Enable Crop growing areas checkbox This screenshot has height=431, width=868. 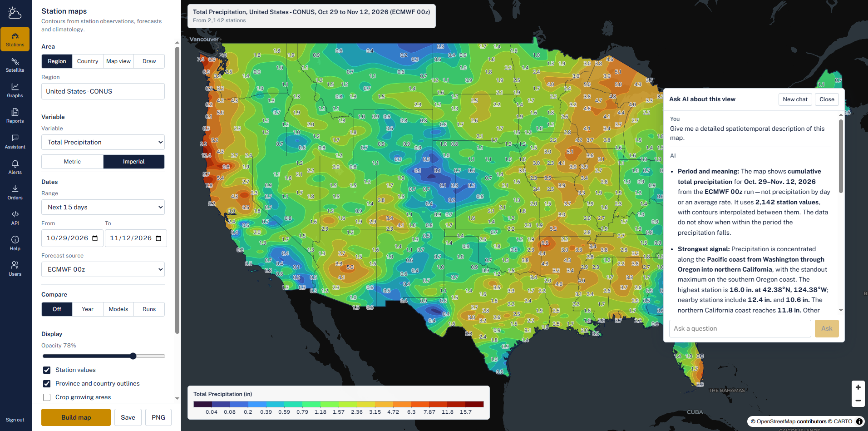click(47, 397)
